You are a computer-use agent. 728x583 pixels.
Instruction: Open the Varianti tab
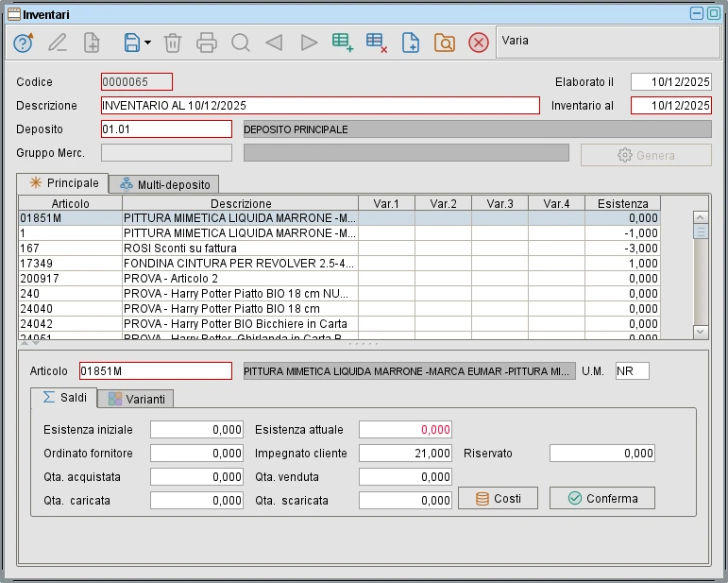coord(136,399)
